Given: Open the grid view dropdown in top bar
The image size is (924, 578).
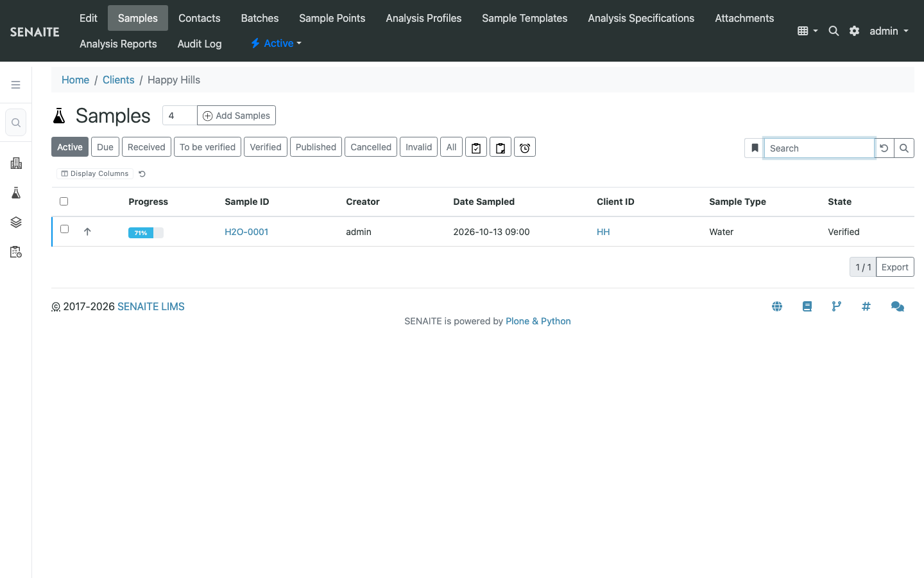Looking at the screenshot, I should tap(807, 31).
